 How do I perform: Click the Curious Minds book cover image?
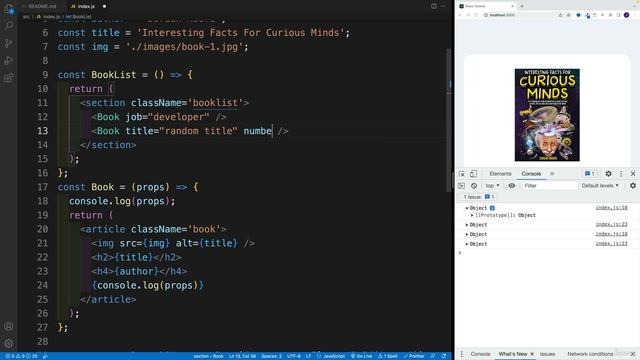point(547,115)
